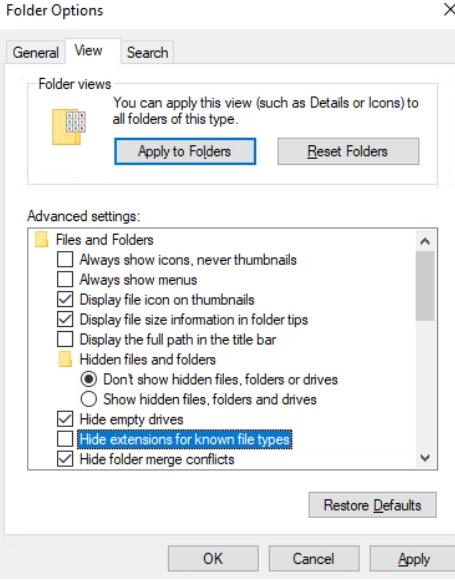Uncheck Hide folder merge conflicts
Viewport: 455px width, 580px height.
(x=65, y=459)
